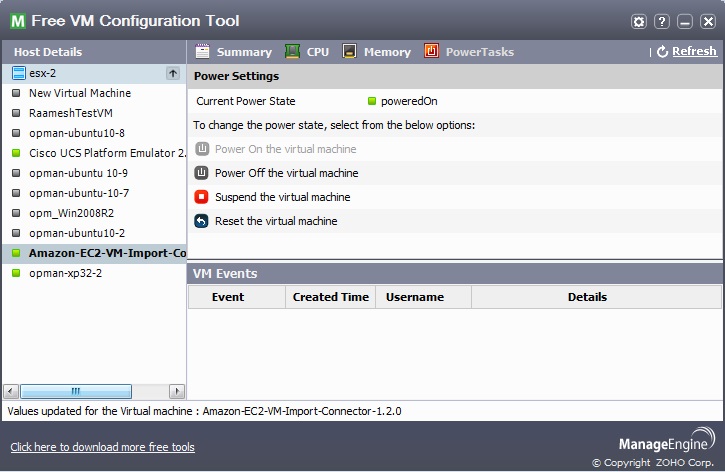725x472 pixels.
Task: Click the red PowerTasks icon
Action: click(x=431, y=51)
